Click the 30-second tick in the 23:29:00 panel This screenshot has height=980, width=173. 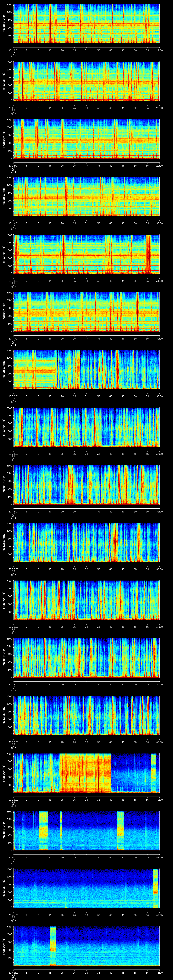click(x=86, y=223)
